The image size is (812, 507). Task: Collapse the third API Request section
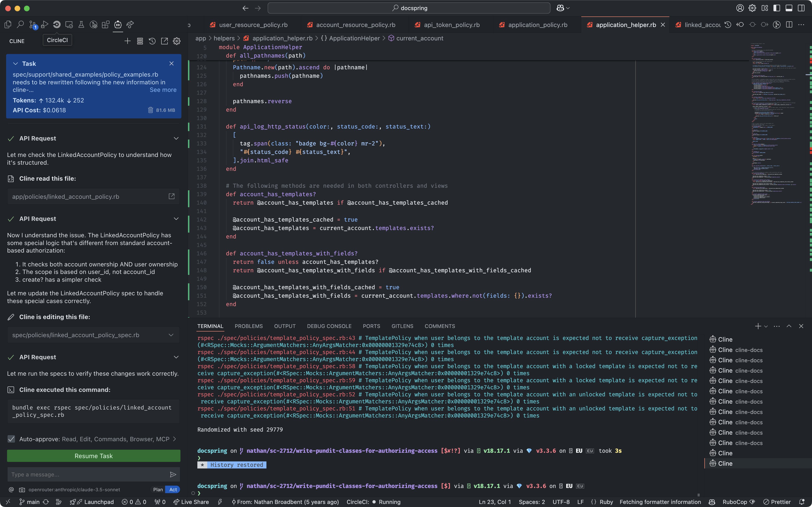[x=176, y=357]
